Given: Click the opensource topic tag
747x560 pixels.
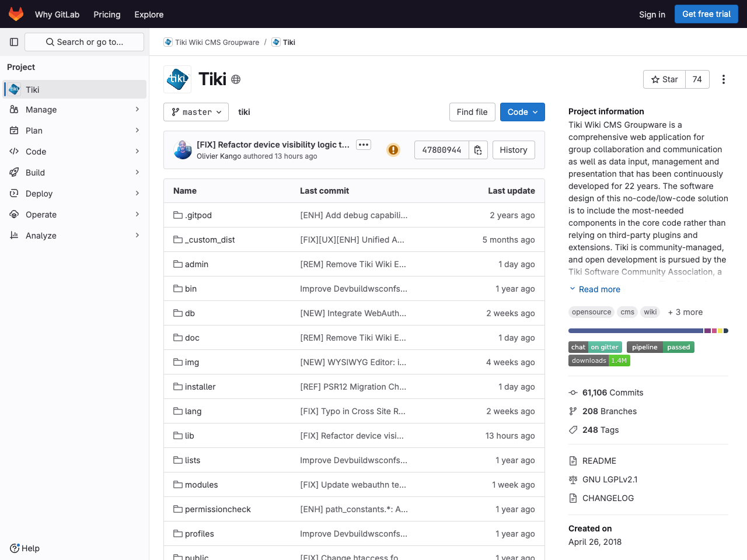Looking at the screenshot, I should pyautogui.click(x=591, y=312).
